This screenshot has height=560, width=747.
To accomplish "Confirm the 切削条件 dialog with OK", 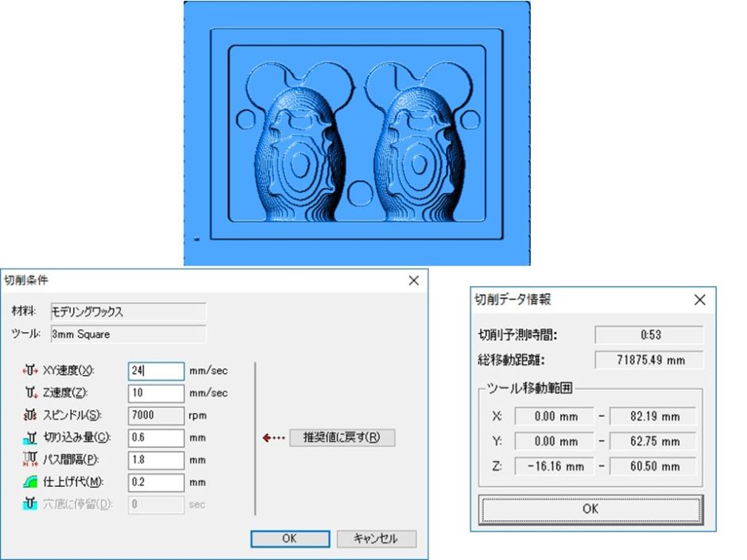I will click(289, 539).
